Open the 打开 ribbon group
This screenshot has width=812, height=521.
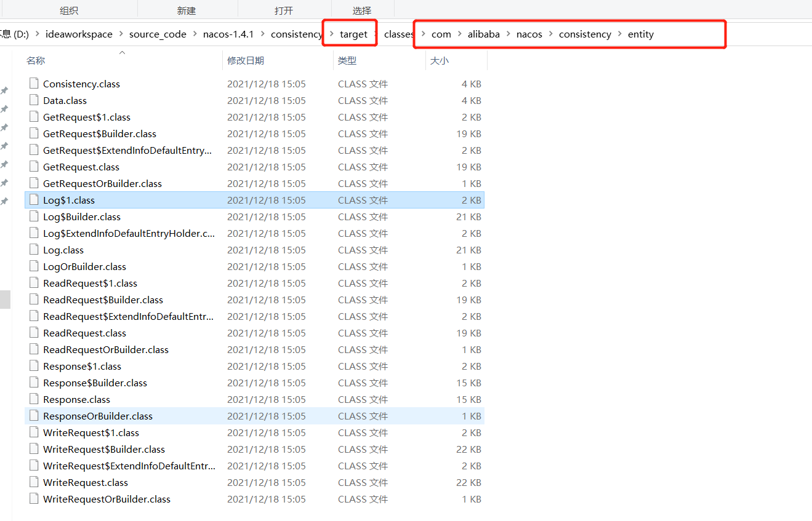(284, 10)
